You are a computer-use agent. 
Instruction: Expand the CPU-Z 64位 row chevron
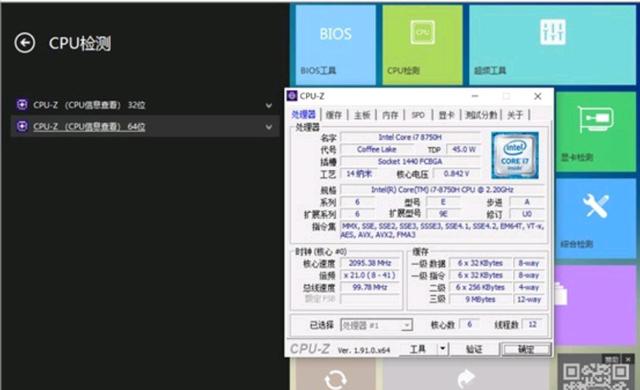(x=269, y=127)
